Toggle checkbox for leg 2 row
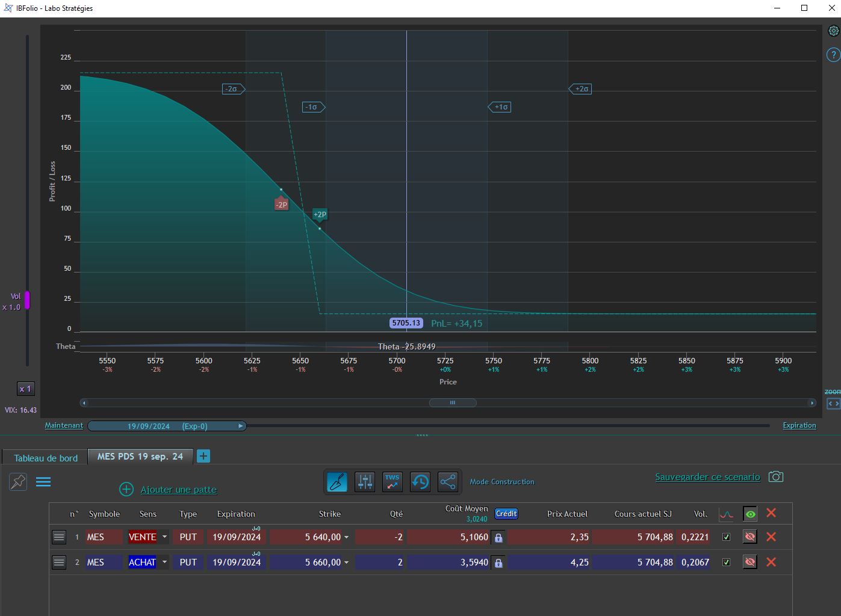841x616 pixels. tap(726, 562)
